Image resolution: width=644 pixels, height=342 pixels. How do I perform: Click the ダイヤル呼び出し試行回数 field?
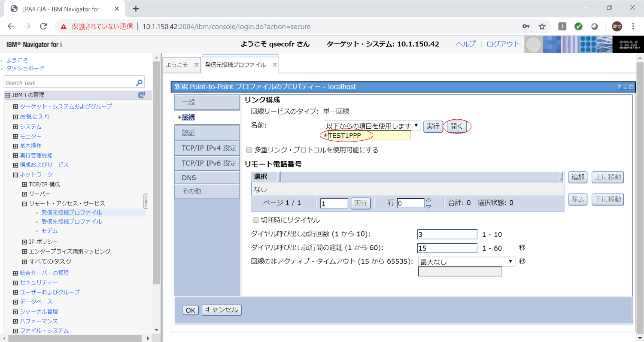[447, 234]
